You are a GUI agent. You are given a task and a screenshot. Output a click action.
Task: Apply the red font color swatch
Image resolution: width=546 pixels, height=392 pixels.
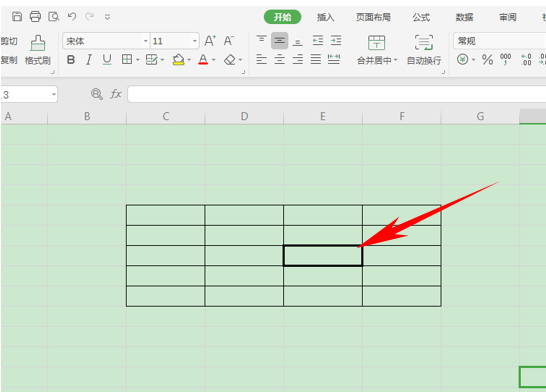coord(203,60)
